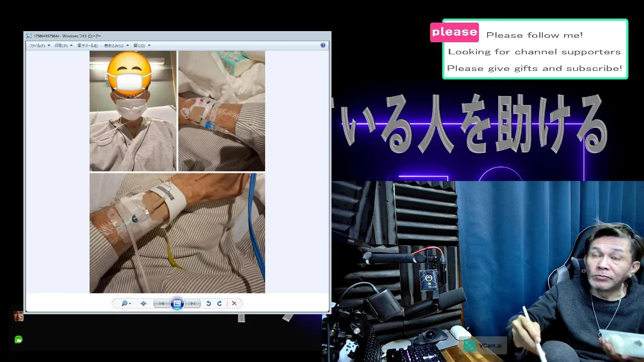This screenshot has height=362, width=644.
Task: Open the 印刷(P) print menu
Action: [x=63, y=46]
